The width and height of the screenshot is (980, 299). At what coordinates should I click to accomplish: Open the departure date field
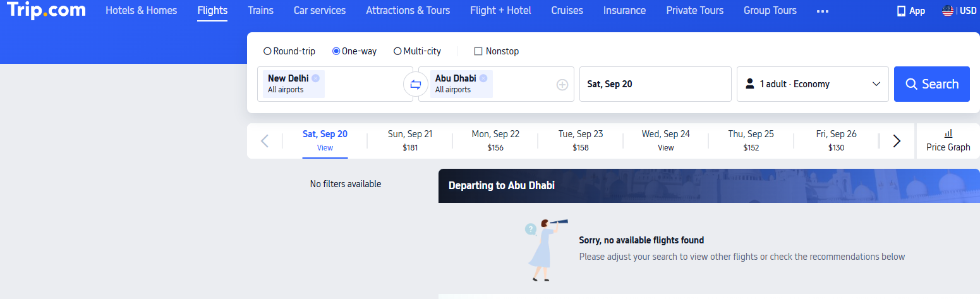[x=655, y=84]
